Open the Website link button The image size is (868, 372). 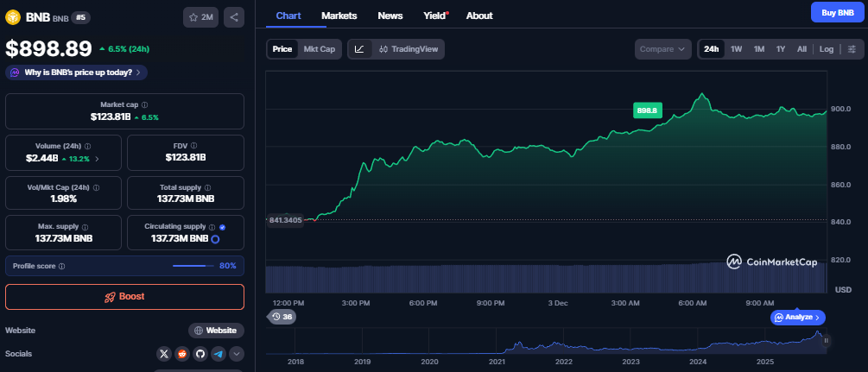[x=217, y=331]
